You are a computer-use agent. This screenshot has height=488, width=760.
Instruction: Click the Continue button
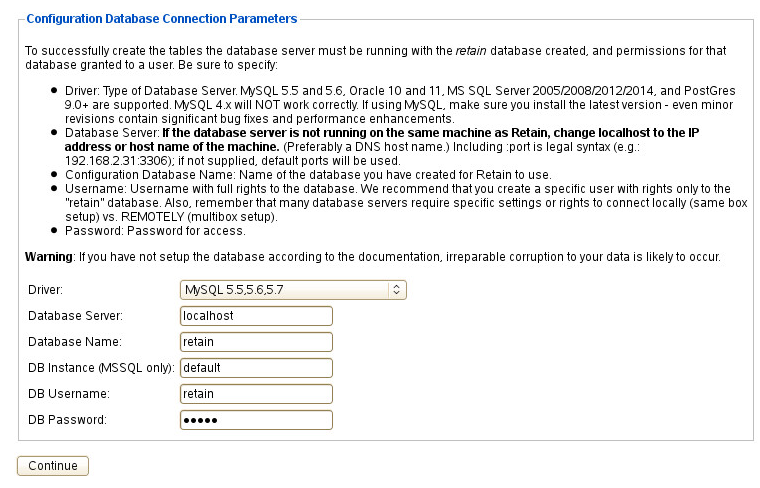click(x=53, y=466)
